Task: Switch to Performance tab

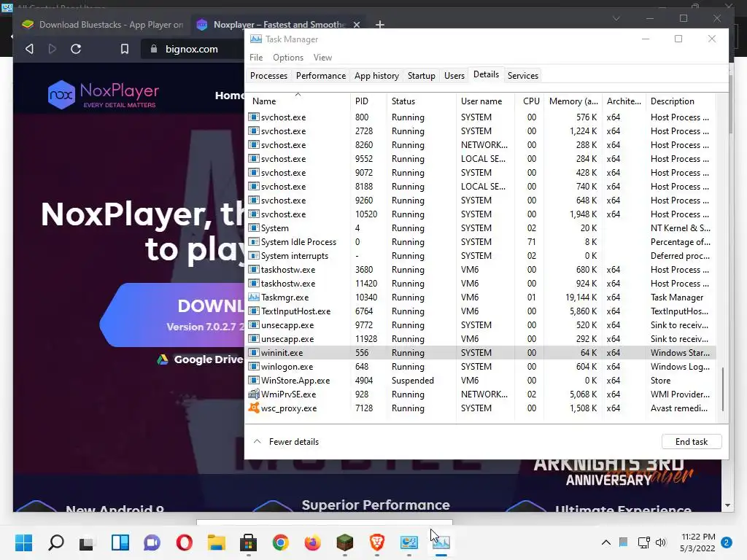Action: tap(321, 75)
